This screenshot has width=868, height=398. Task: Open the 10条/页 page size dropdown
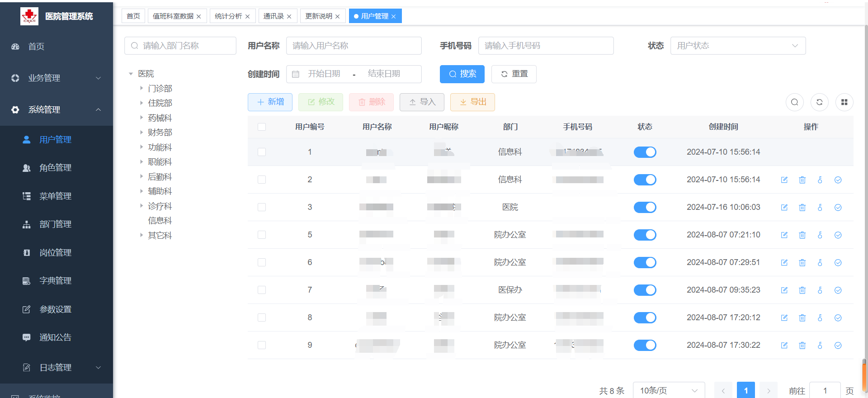coord(669,390)
